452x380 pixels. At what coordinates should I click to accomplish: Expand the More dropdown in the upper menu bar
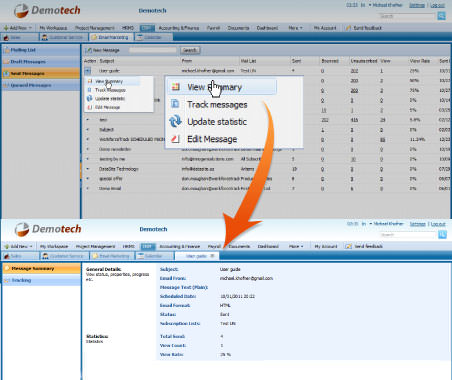tap(301, 28)
